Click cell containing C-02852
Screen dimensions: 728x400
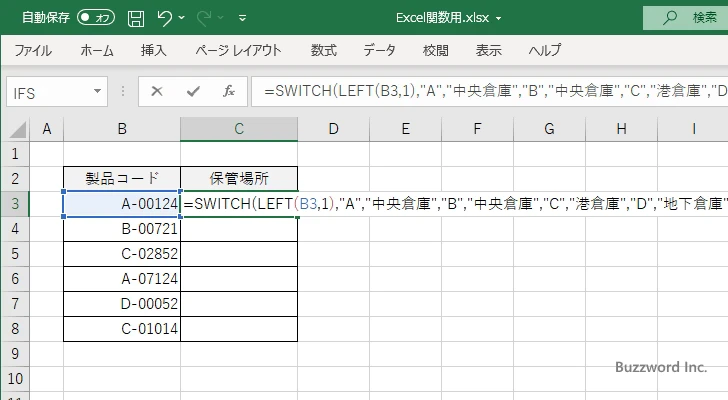122,254
